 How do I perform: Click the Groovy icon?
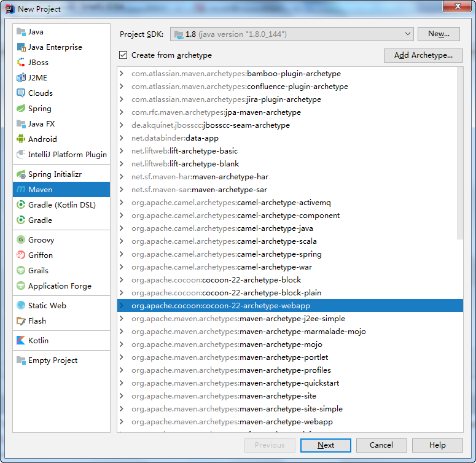pyautogui.click(x=21, y=239)
